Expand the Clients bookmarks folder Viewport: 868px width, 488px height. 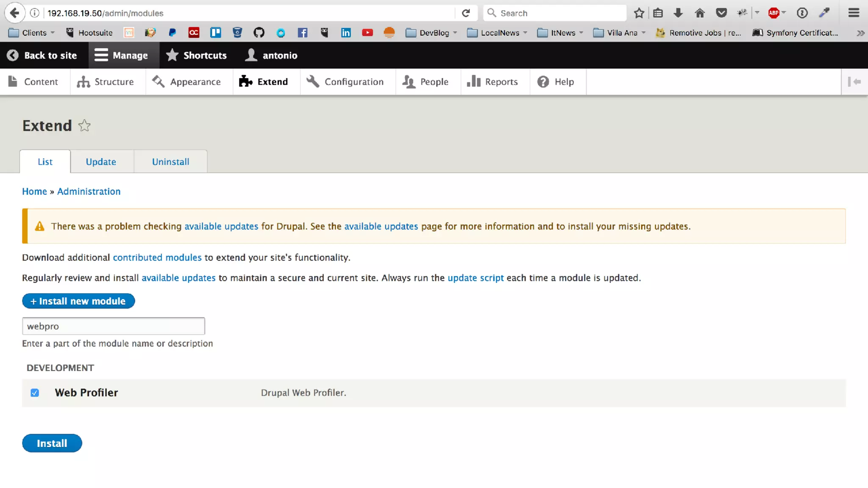pos(32,33)
